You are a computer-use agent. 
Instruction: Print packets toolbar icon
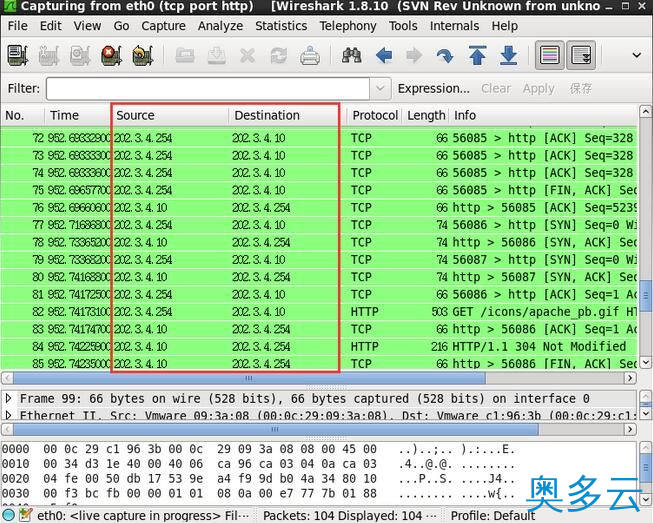(310, 55)
